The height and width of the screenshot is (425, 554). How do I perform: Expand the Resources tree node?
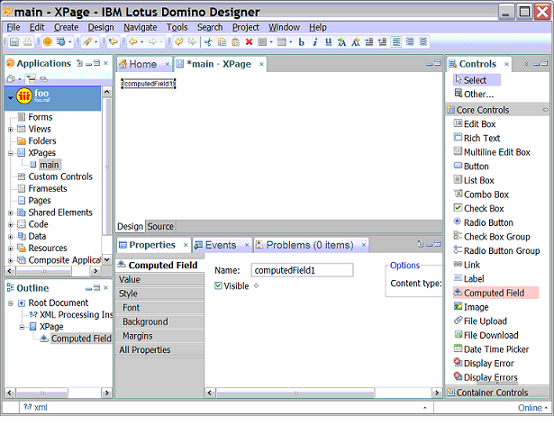[x=11, y=248]
